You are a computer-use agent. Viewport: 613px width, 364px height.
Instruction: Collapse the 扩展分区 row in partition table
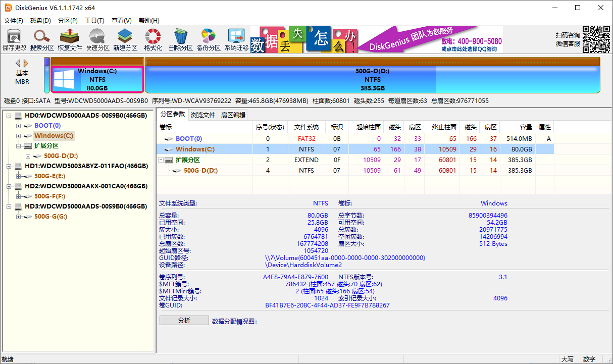coord(162,160)
